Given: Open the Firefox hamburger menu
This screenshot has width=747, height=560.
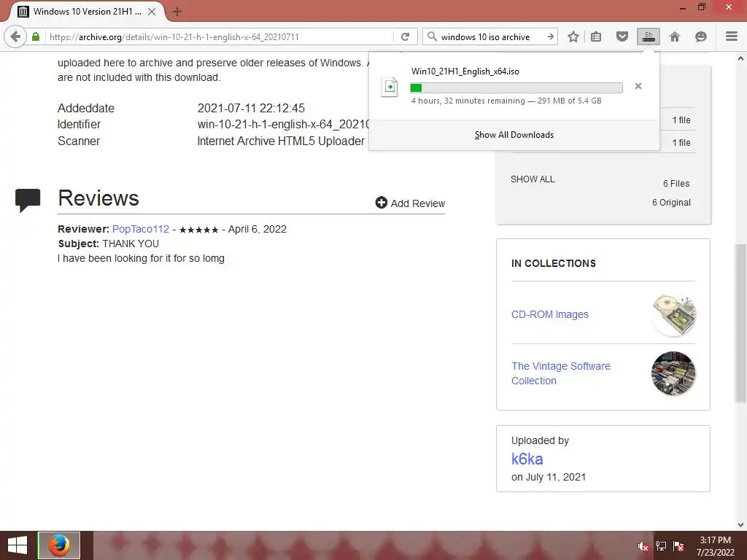Looking at the screenshot, I should coord(732,36).
